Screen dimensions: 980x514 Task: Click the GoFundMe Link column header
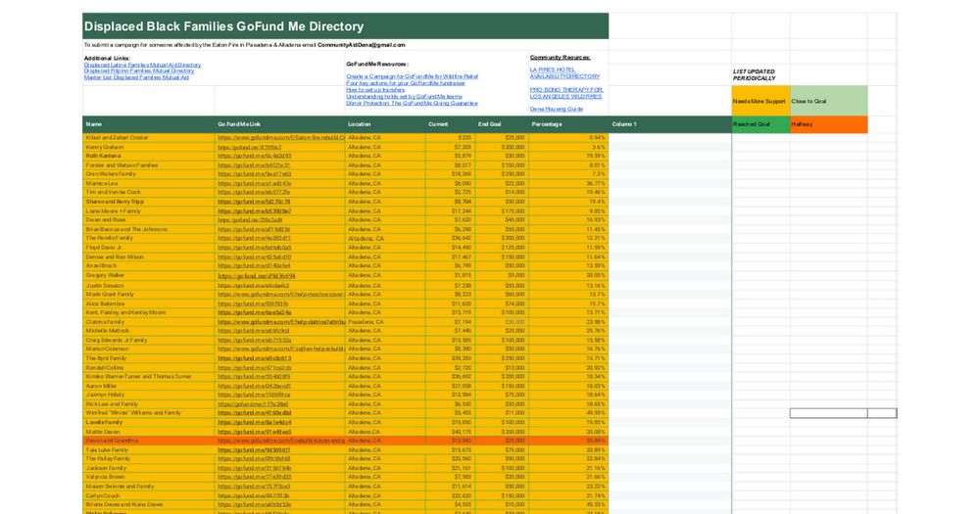[x=280, y=124]
